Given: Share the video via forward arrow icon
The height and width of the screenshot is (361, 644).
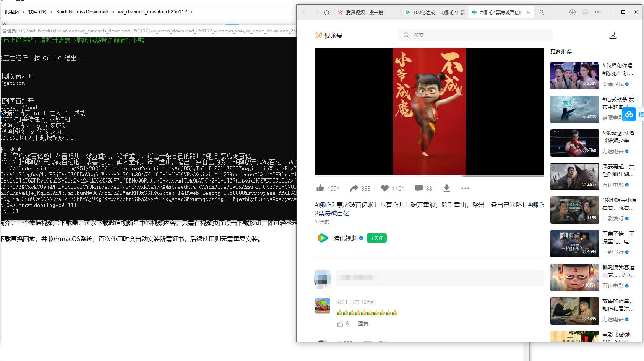Looking at the screenshot, I should [x=354, y=188].
